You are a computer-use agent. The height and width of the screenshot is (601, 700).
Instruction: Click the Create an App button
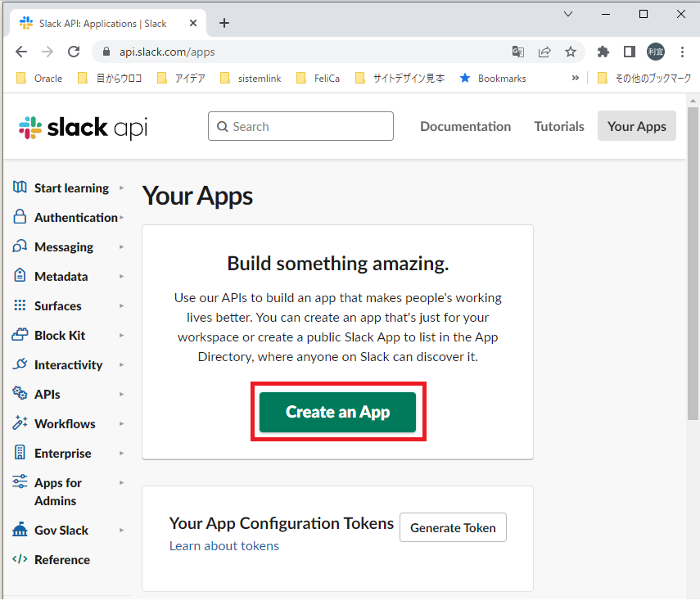(337, 412)
